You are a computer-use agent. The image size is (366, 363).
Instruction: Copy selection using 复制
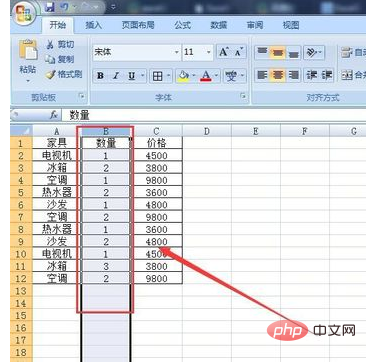pos(60,59)
